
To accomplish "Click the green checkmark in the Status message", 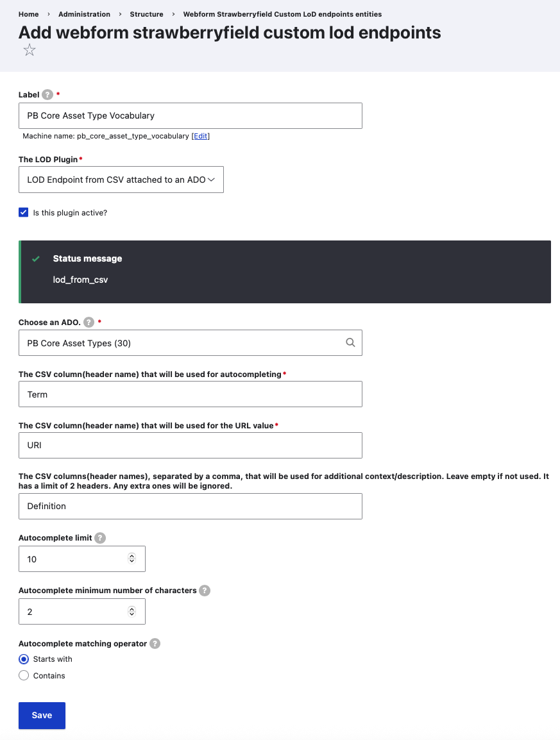I will pos(36,259).
